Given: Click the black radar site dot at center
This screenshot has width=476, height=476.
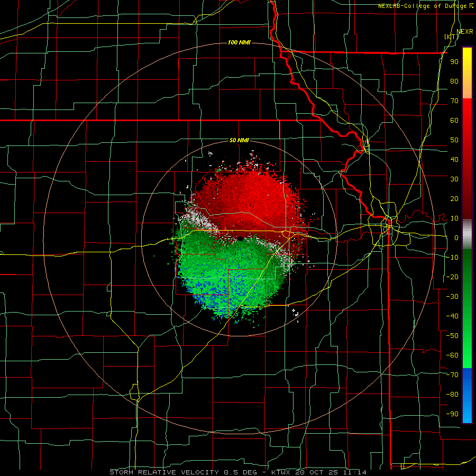Looking at the screenshot, I should pos(240,239).
